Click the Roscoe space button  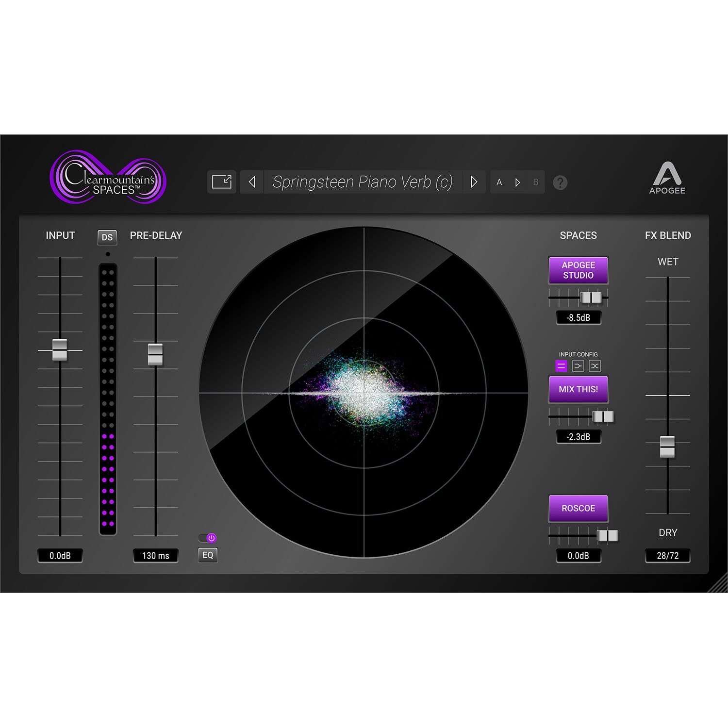click(578, 508)
